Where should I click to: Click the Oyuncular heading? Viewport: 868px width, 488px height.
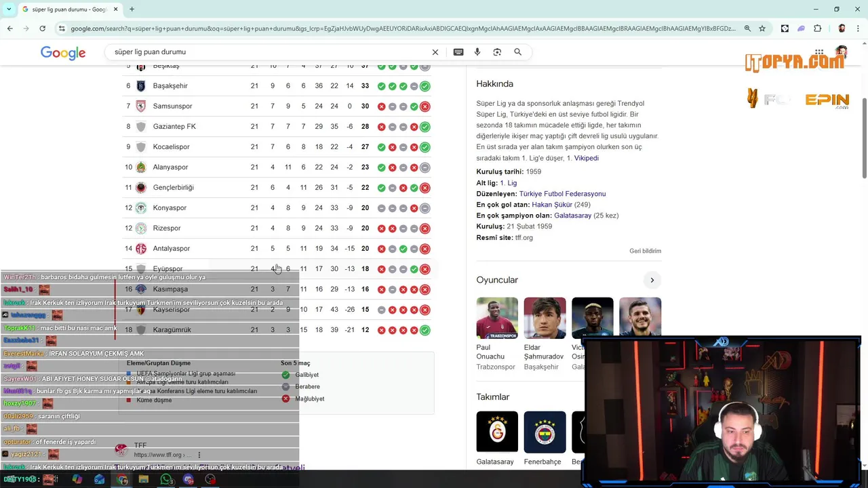pyautogui.click(x=497, y=280)
